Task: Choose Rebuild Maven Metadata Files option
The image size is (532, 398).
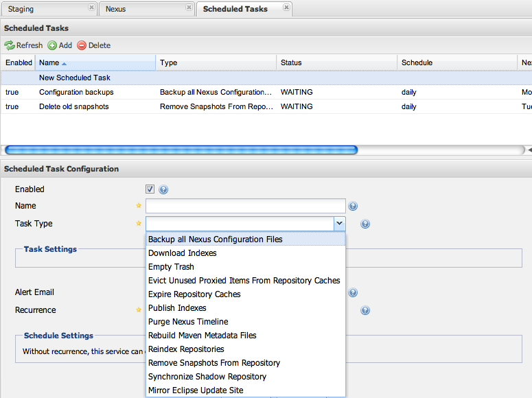Action: pos(246,336)
